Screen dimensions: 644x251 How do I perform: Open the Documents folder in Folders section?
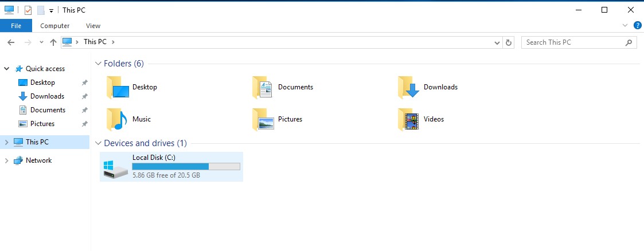(x=264, y=88)
